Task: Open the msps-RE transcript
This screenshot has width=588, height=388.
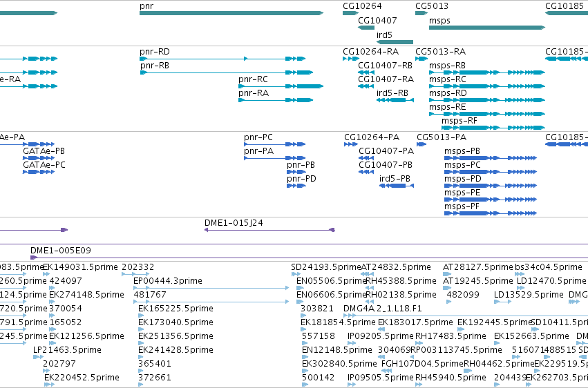Action: pos(487,114)
